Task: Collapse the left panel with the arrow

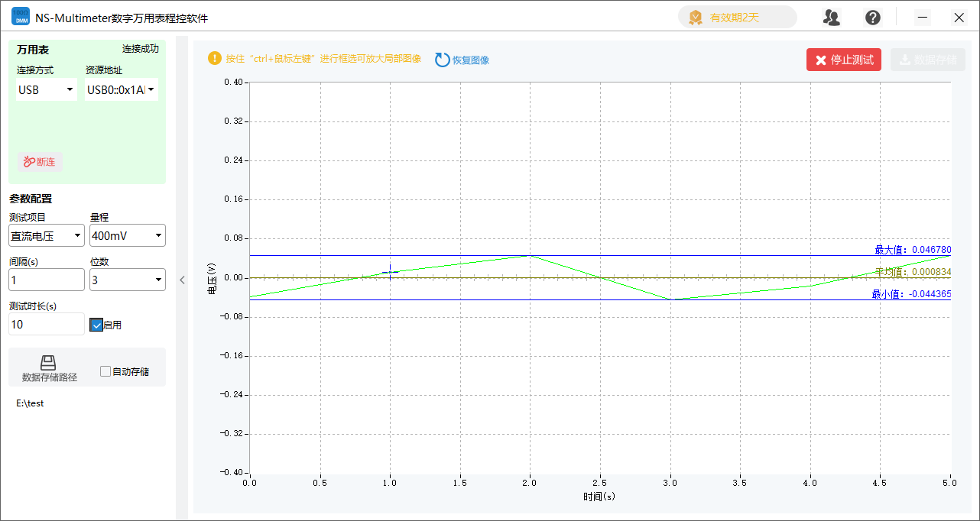Action: point(182,280)
